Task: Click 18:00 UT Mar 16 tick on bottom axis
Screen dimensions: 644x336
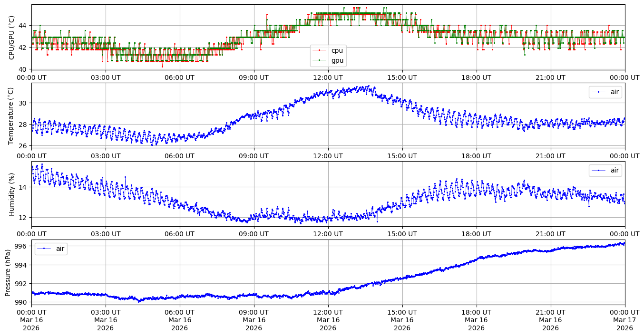Action: 476,320
